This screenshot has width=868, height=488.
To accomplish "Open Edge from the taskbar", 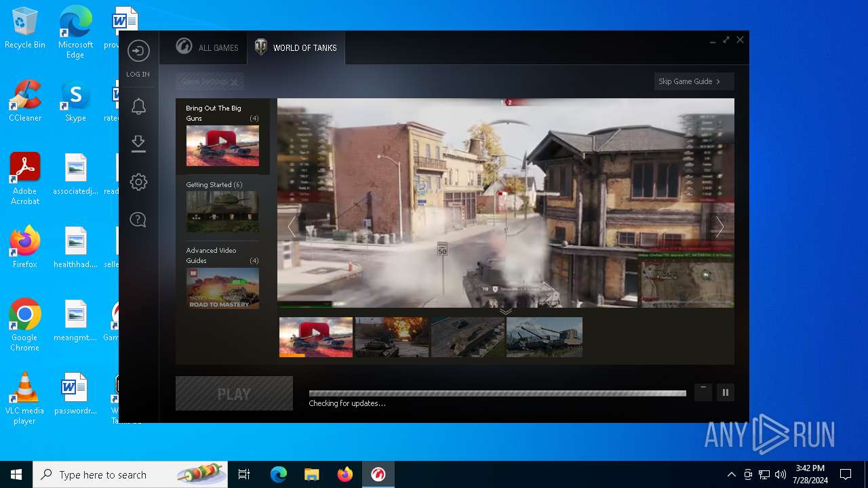I will coord(279,474).
